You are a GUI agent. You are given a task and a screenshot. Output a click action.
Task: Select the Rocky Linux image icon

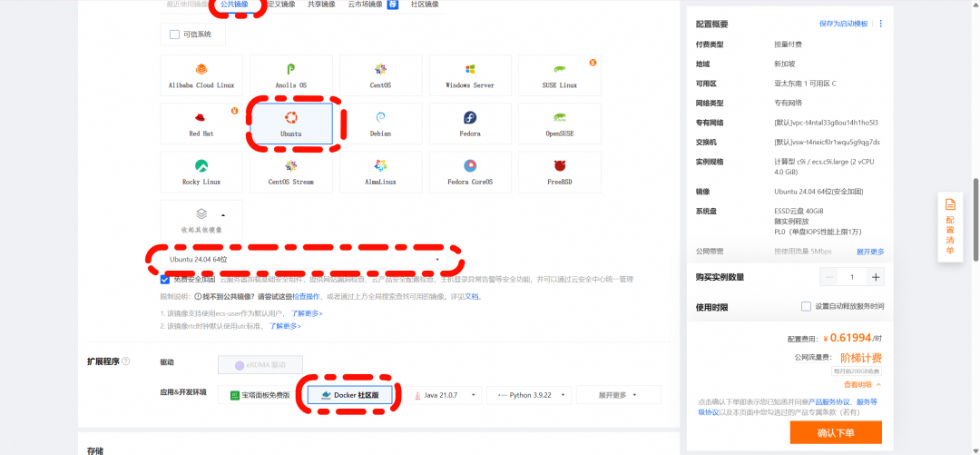(x=201, y=166)
